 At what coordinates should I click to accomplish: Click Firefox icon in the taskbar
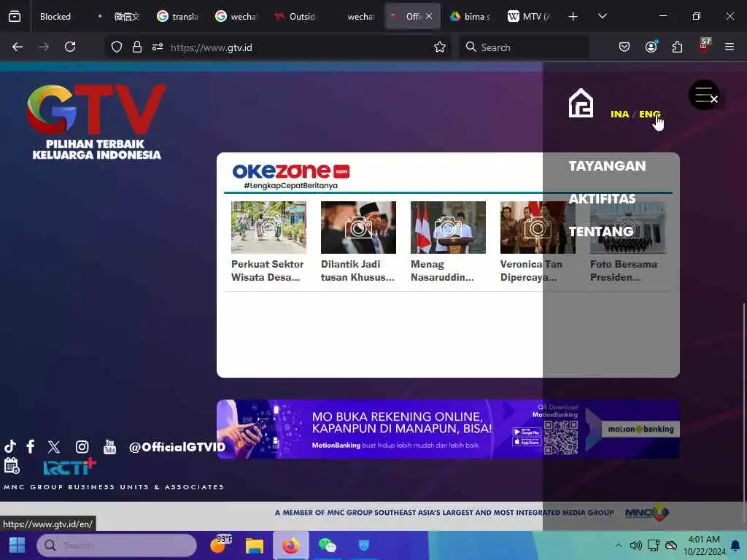tap(290, 545)
